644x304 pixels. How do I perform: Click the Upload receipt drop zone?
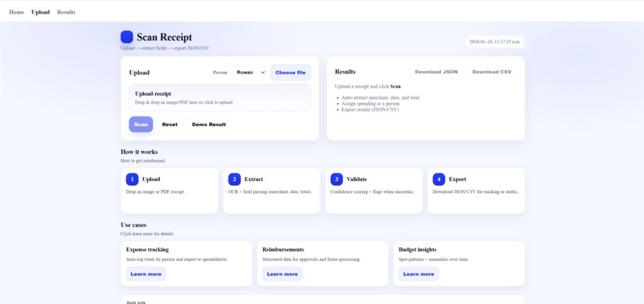[220, 97]
